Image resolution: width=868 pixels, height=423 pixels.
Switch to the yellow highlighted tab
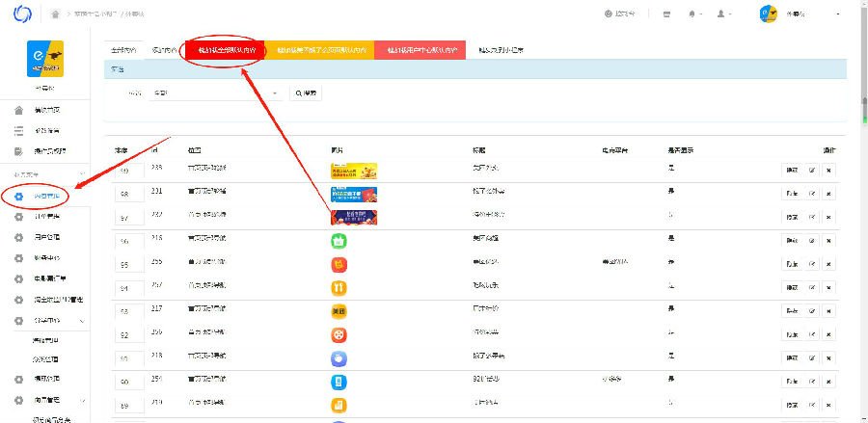320,49
